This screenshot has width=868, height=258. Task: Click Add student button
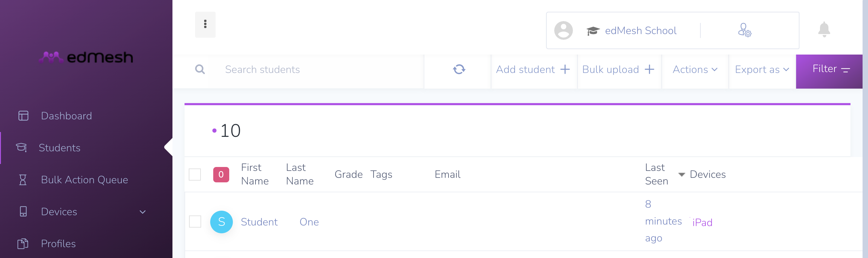pos(533,69)
